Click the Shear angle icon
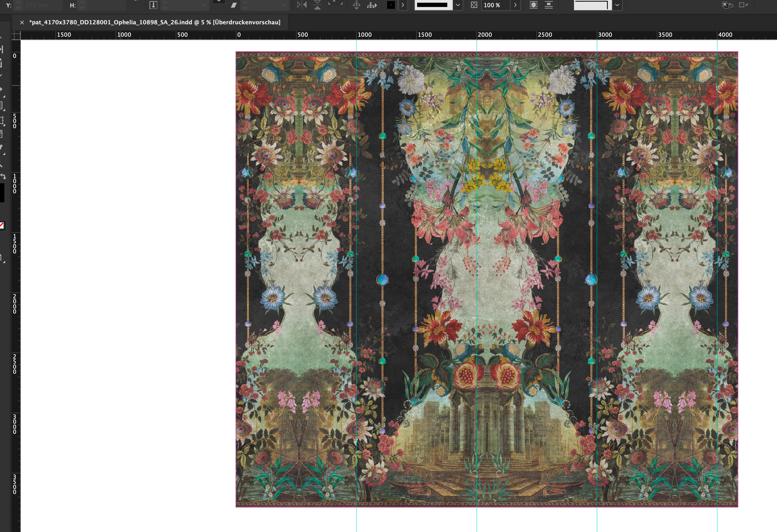The image size is (777, 532). click(234, 5)
